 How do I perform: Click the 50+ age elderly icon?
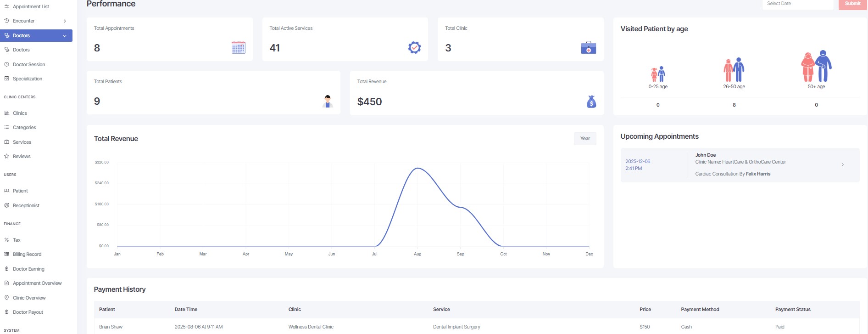pyautogui.click(x=816, y=66)
